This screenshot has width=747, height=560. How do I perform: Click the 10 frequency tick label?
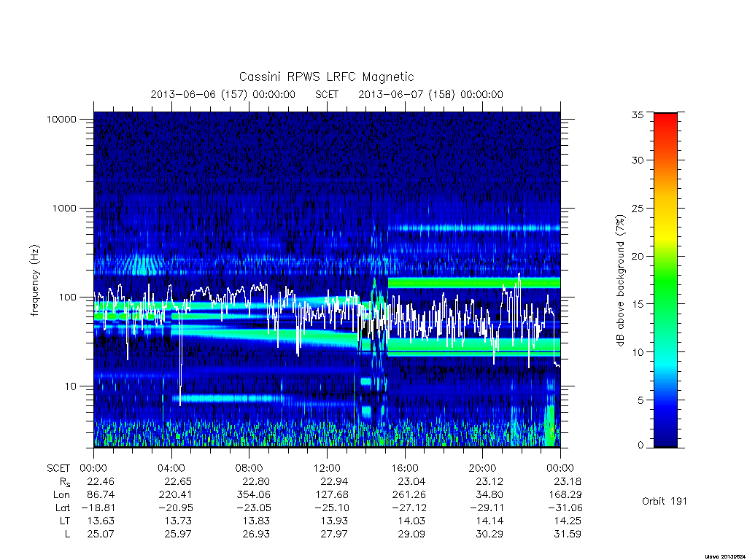click(71, 386)
